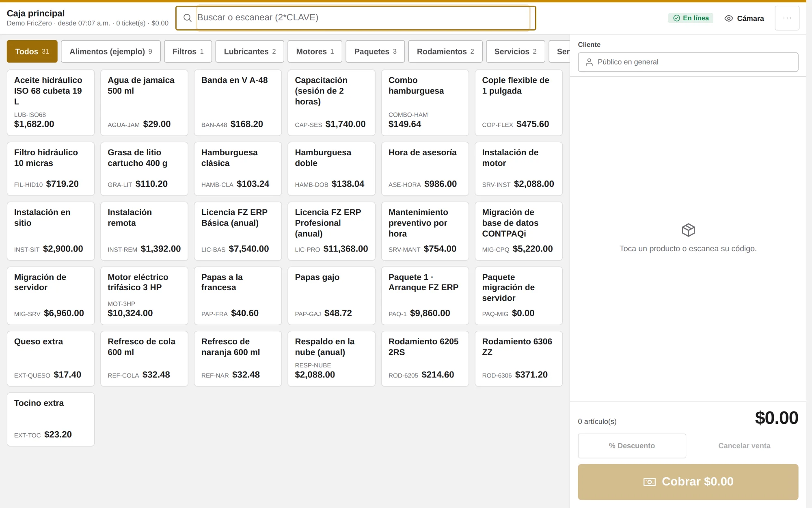The width and height of the screenshot is (812, 508).
Task: Add Aceite hidráulico ISO 68 cubeta
Action: pos(51,102)
